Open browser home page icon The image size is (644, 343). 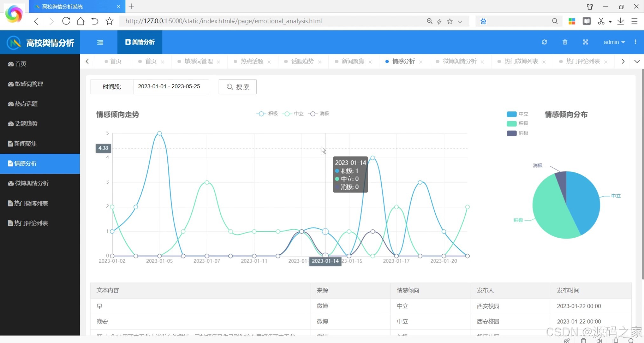[x=81, y=21]
